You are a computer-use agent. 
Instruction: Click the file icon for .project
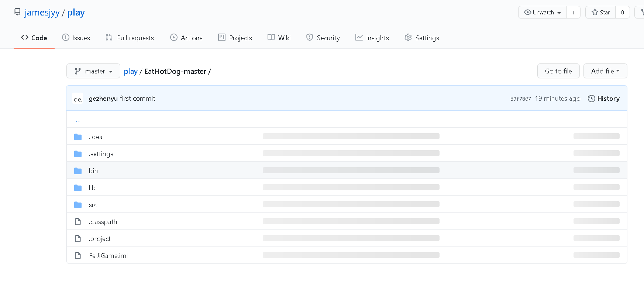pos(78,238)
